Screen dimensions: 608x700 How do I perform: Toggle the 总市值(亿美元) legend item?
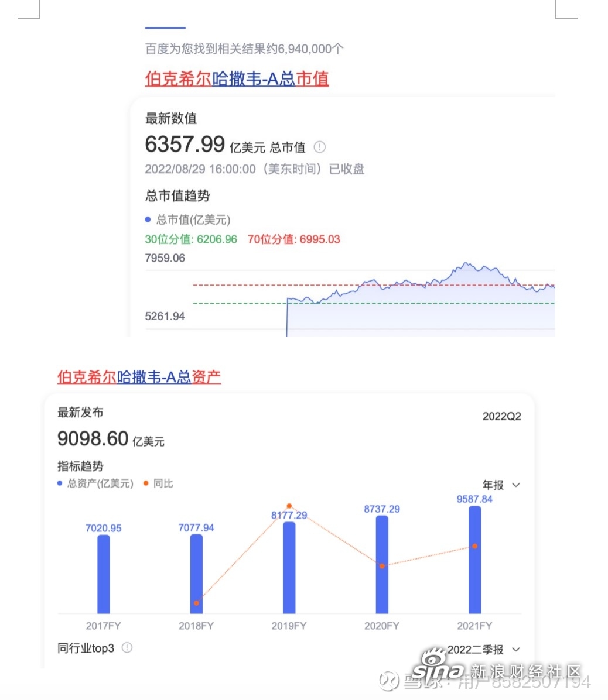click(187, 219)
